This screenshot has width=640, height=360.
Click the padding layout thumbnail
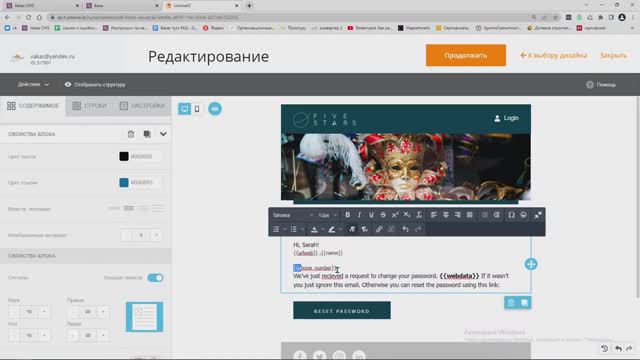pos(144,317)
